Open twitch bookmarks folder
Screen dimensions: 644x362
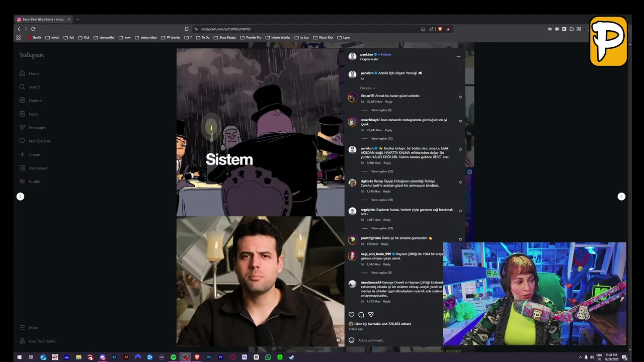52,38
